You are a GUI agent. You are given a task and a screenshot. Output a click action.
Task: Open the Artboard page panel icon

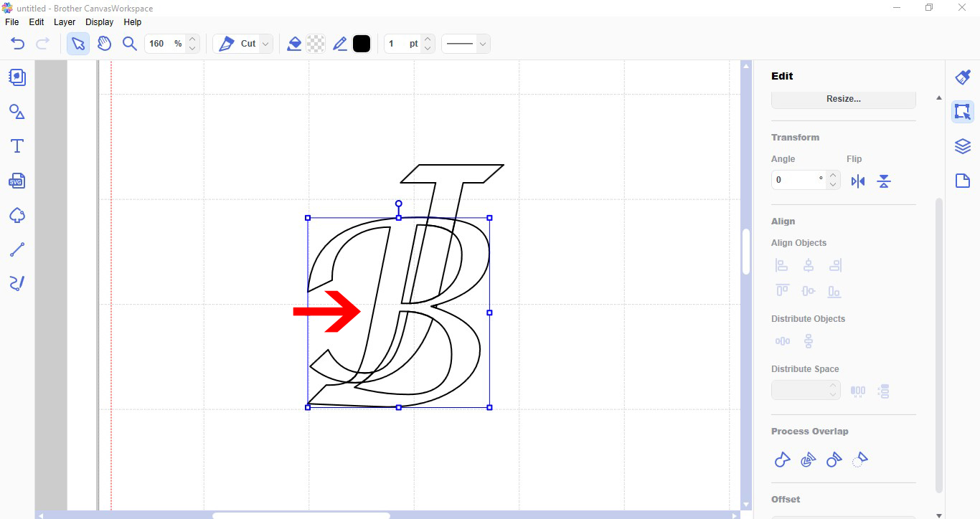tap(963, 181)
